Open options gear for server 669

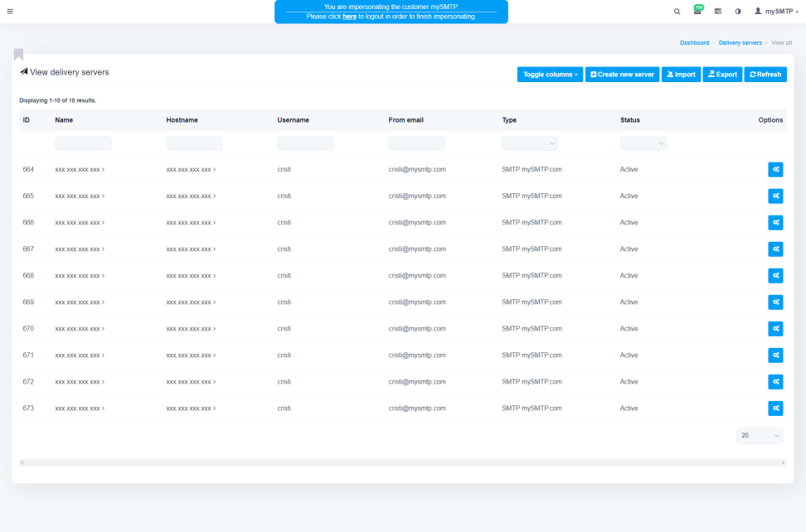pos(775,302)
